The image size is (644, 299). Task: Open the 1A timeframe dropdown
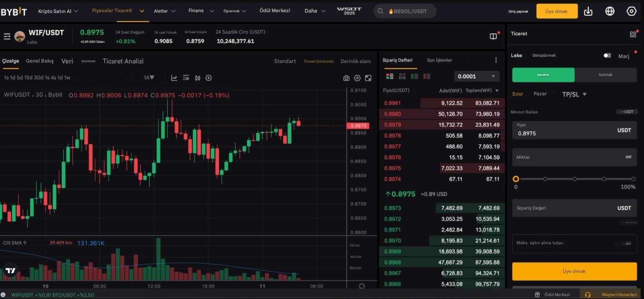(x=149, y=78)
